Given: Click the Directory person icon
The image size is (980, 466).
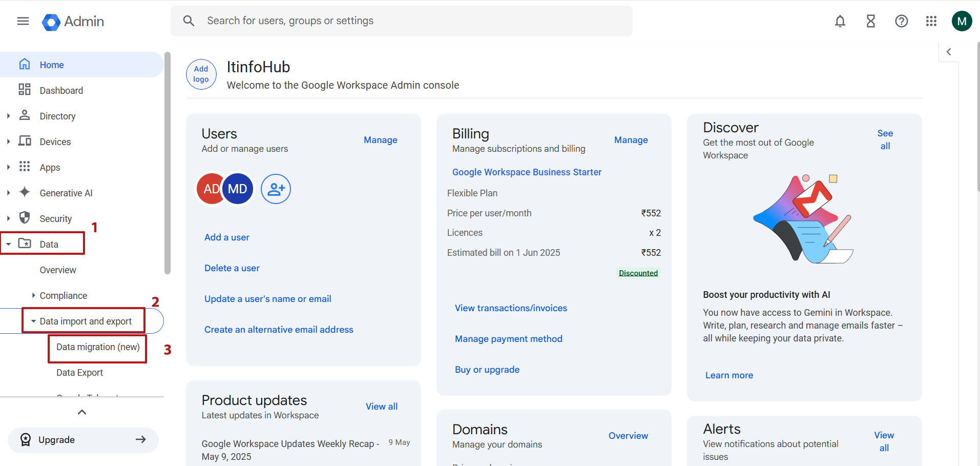Looking at the screenshot, I should click(25, 115).
